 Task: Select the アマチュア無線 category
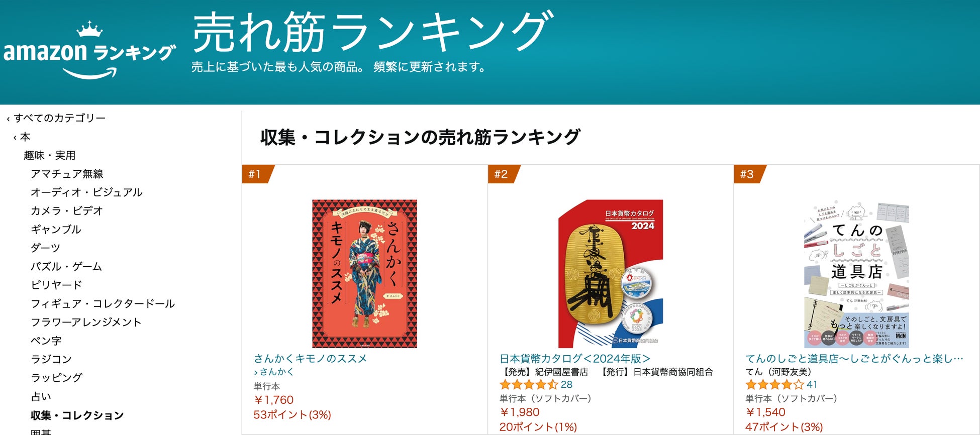[67, 174]
